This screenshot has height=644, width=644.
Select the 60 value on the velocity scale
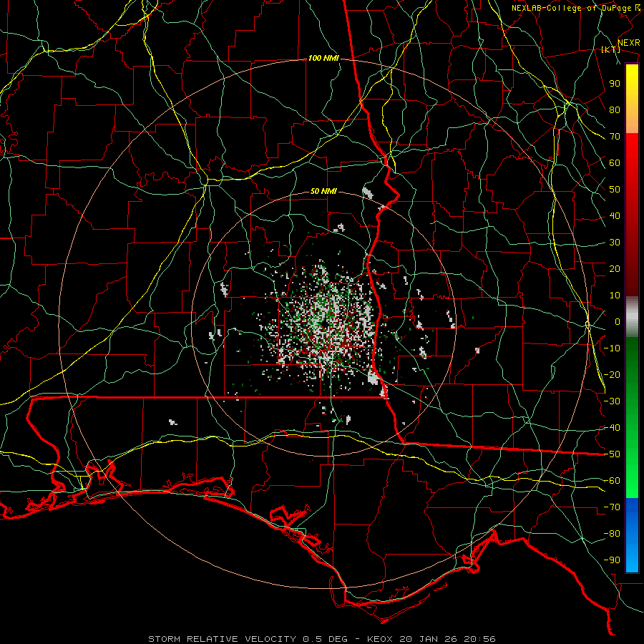coord(615,163)
